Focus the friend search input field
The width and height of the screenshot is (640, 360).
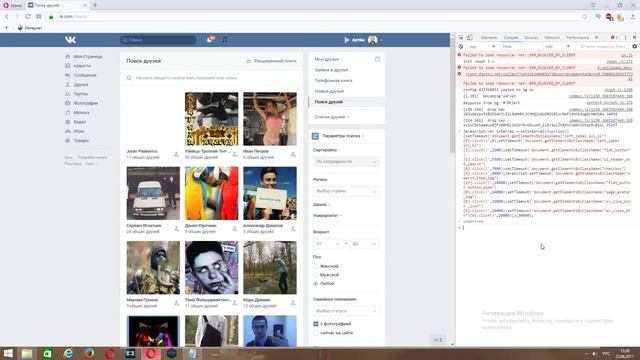coord(211,78)
